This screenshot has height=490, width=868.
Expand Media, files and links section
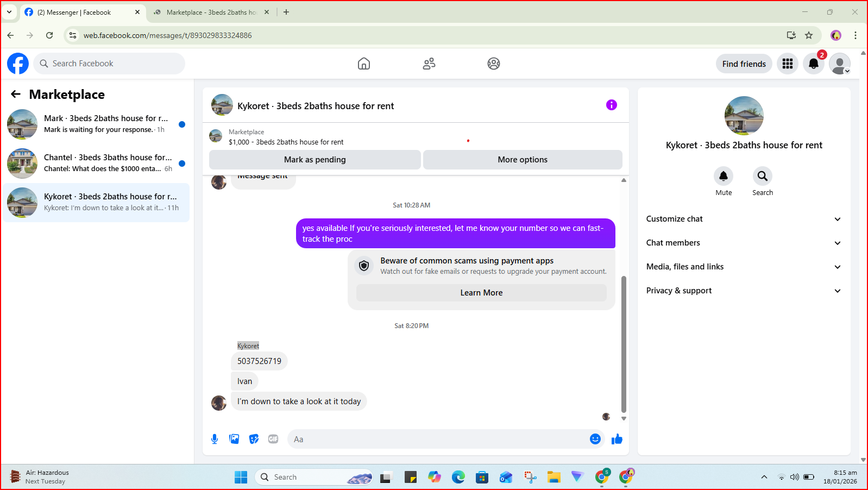(x=744, y=267)
